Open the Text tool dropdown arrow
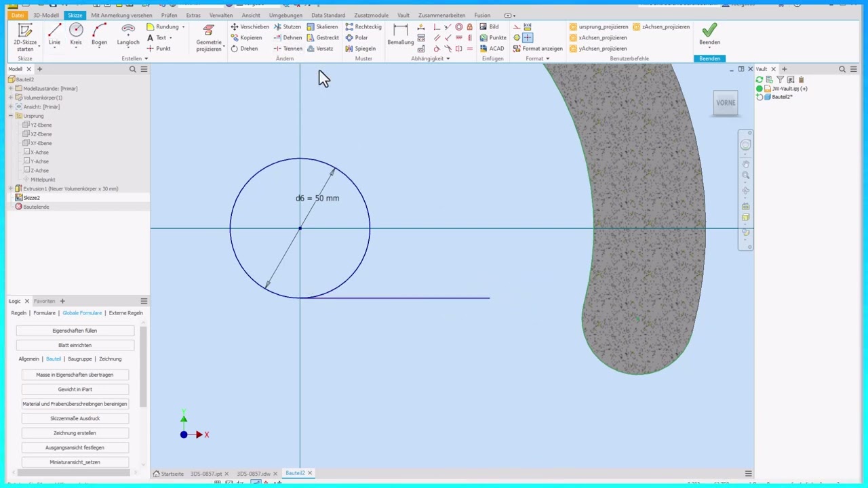This screenshot has height=488, width=868. click(x=170, y=38)
